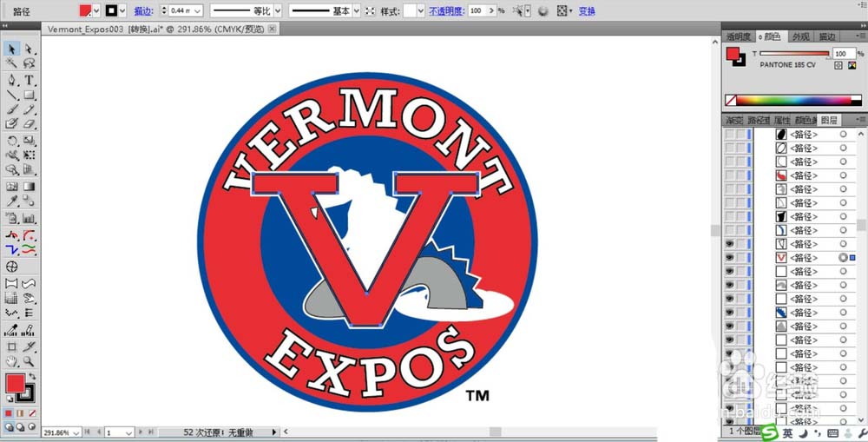The width and height of the screenshot is (868, 442).
Task: Show the topmost black leaf thumbnail path
Action: coord(730,134)
